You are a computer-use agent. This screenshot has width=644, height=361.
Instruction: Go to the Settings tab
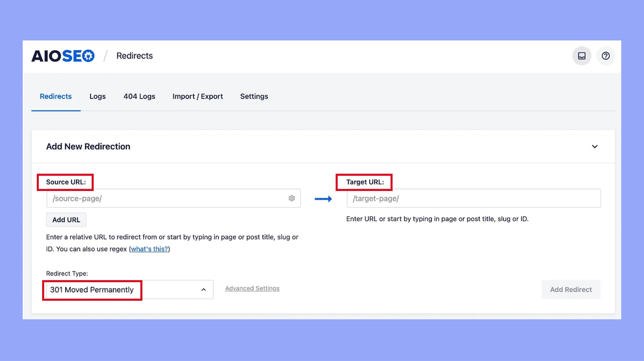click(254, 96)
